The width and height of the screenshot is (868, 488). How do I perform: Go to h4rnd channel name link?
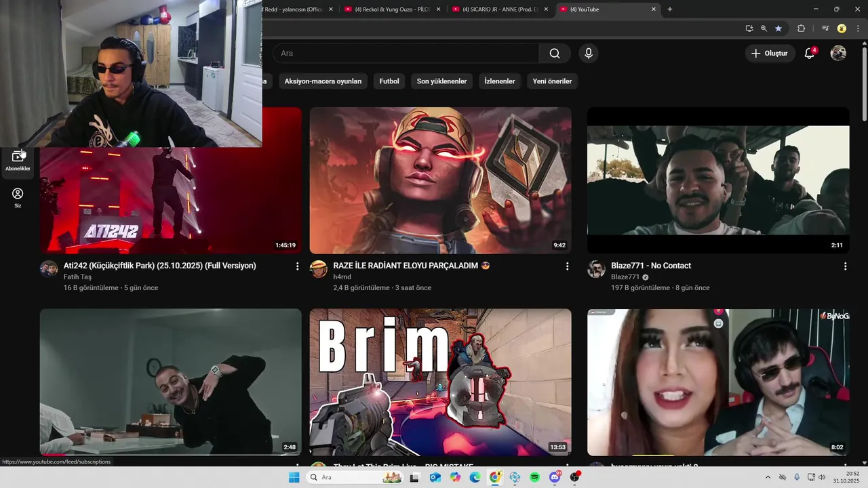342,277
